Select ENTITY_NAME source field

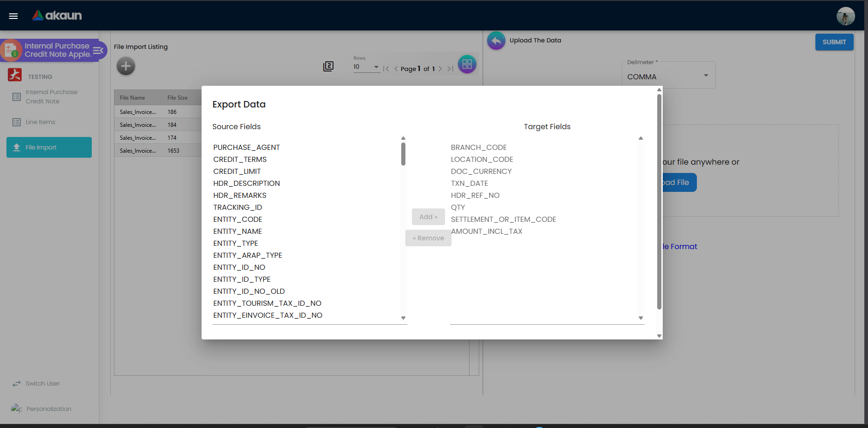tap(306, 232)
